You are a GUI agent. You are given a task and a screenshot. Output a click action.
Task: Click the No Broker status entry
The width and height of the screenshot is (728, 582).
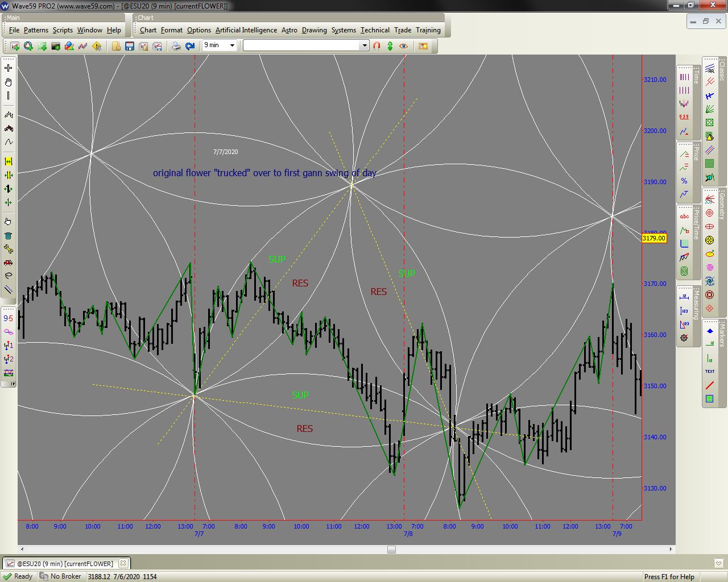[61, 576]
